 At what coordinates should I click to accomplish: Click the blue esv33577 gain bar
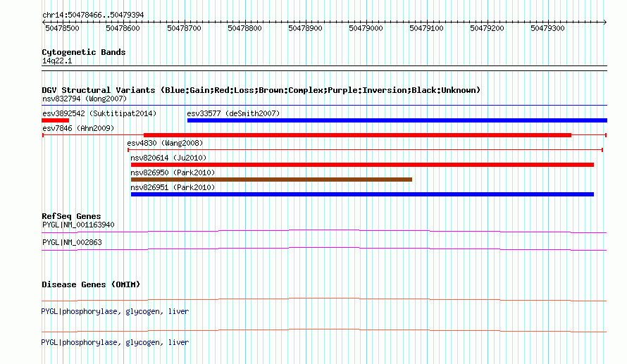pyautogui.click(x=397, y=120)
